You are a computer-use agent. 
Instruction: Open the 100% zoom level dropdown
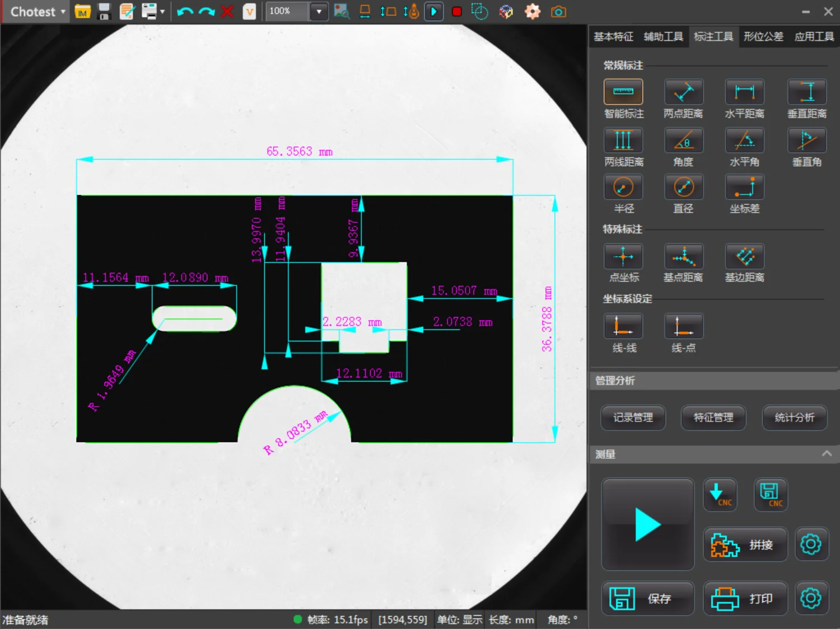[x=319, y=12]
